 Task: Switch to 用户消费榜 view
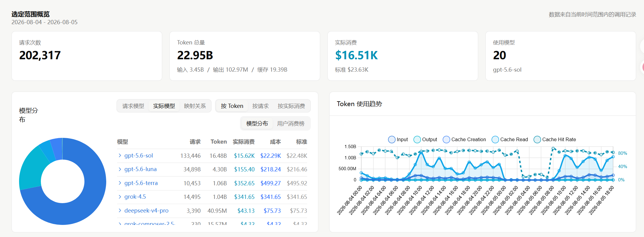[291, 123]
